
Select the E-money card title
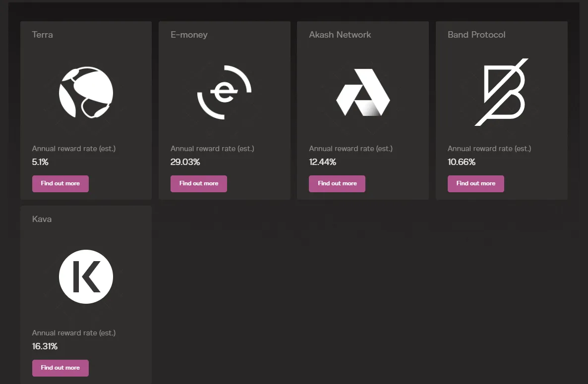pos(189,35)
